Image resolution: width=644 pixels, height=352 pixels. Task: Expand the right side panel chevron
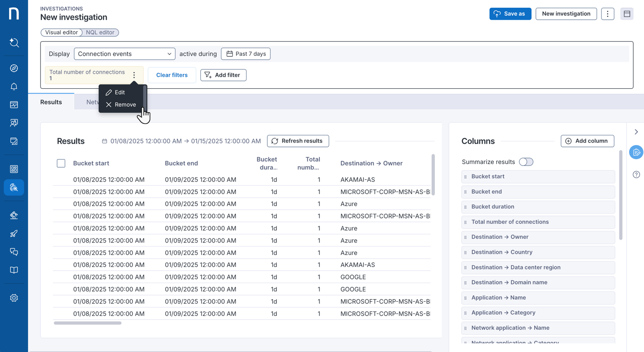tap(636, 132)
